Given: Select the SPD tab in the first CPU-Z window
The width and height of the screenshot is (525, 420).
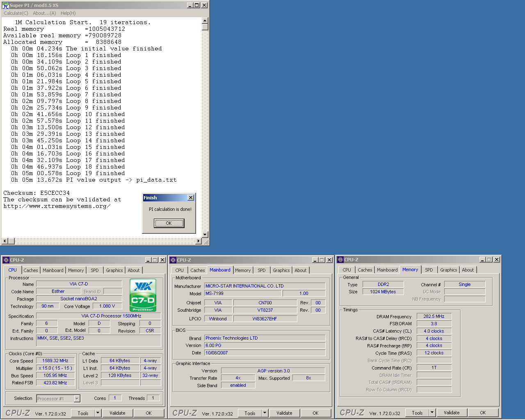Looking at the screenshot, I should 95,270.
